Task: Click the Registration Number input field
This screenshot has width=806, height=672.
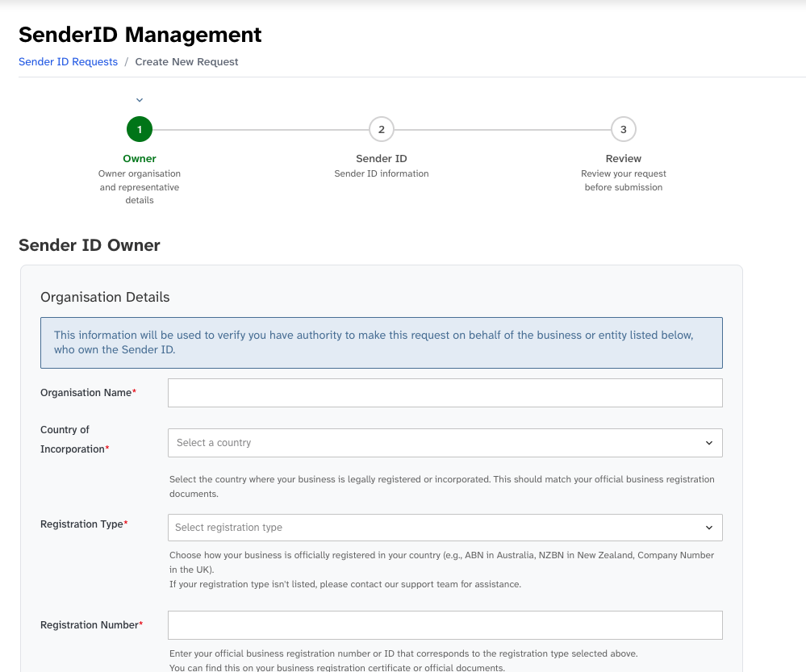Action: pyautogui.click(x=445, y=624)
